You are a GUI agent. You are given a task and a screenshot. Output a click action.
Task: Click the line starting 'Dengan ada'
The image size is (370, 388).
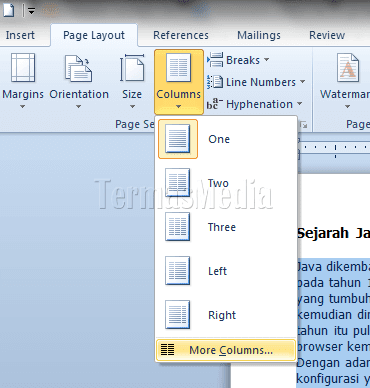333,363
